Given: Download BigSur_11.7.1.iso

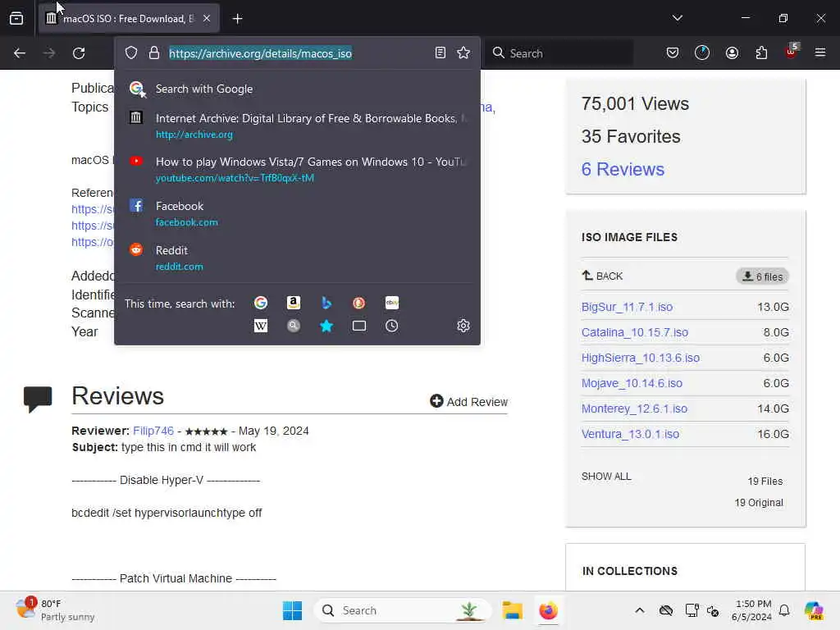Looking at the screenshot, I should tap(627, 307).
